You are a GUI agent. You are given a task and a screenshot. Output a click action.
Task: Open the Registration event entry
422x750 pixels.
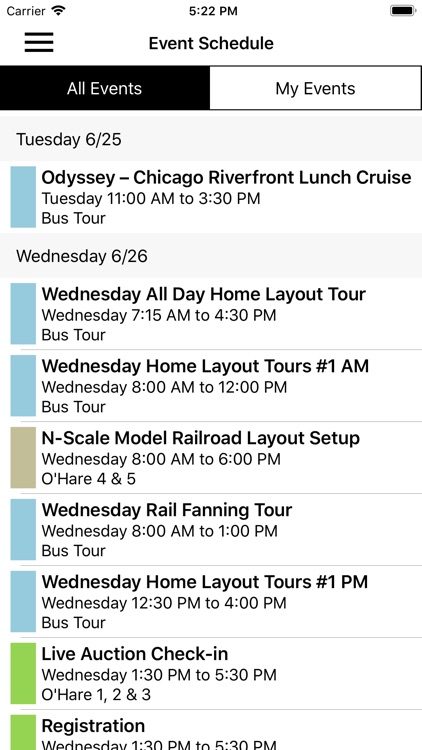click(x=211, y=730)
